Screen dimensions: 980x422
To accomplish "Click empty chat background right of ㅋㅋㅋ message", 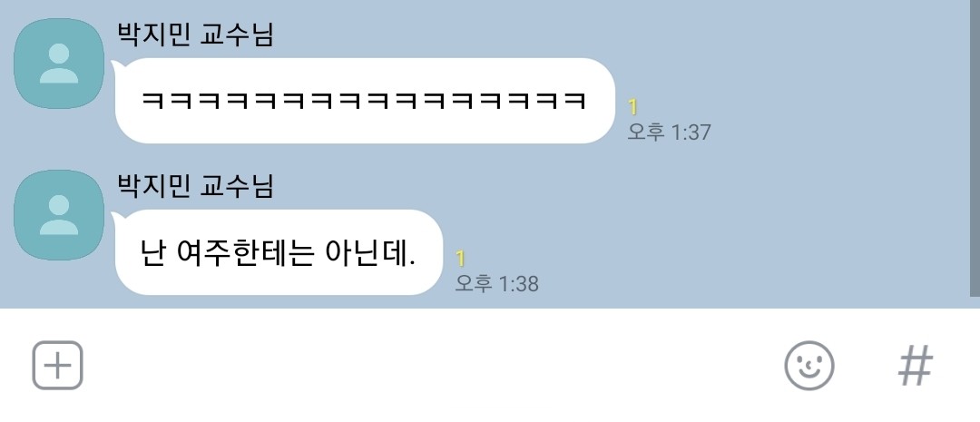I will (x=838, y=101).
